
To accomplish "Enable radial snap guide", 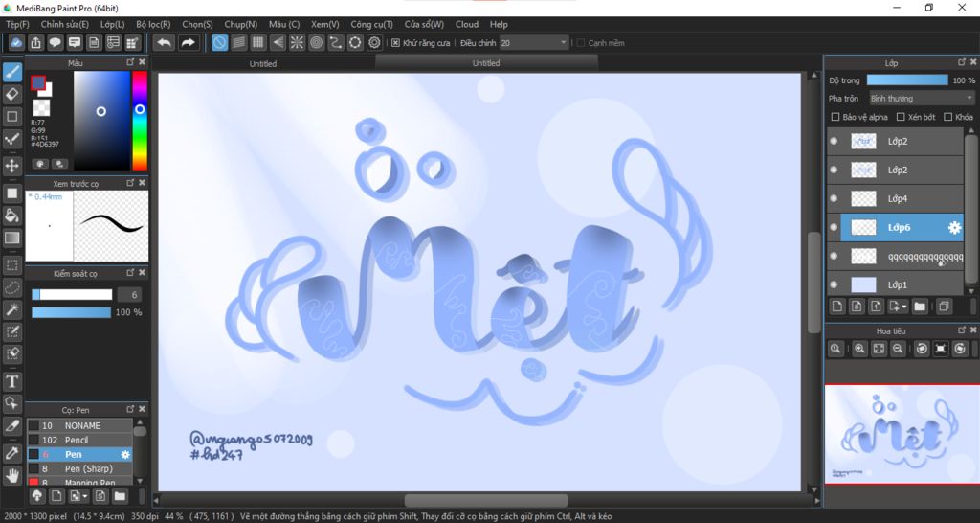I will point(297,42).
